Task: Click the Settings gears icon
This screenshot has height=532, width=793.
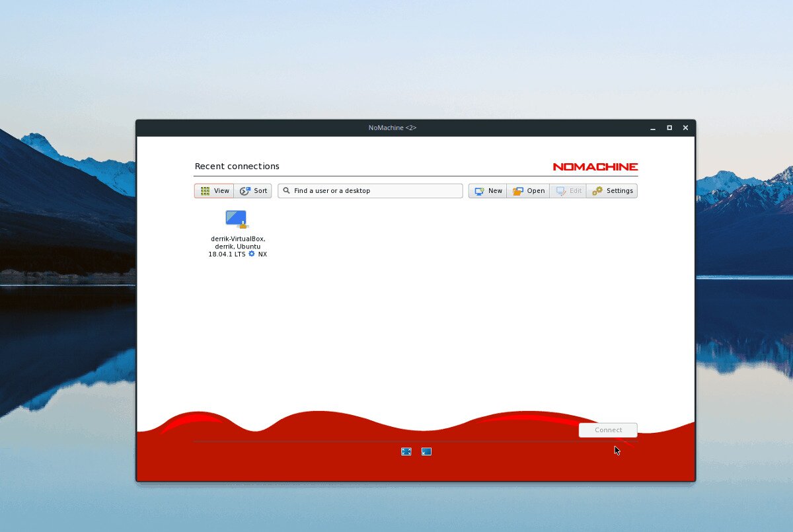Action: click(598, 190)
